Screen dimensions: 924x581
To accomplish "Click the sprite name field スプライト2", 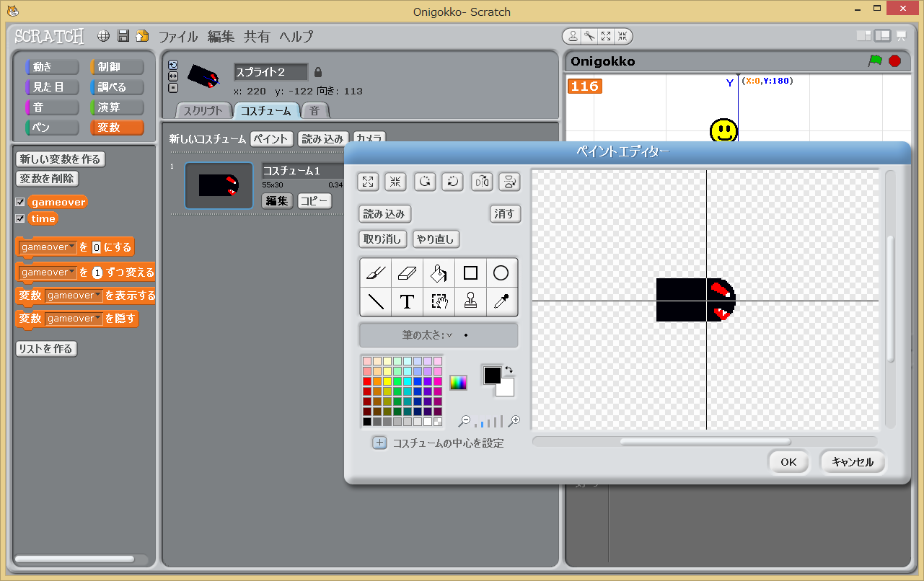I will click(271, 72).
